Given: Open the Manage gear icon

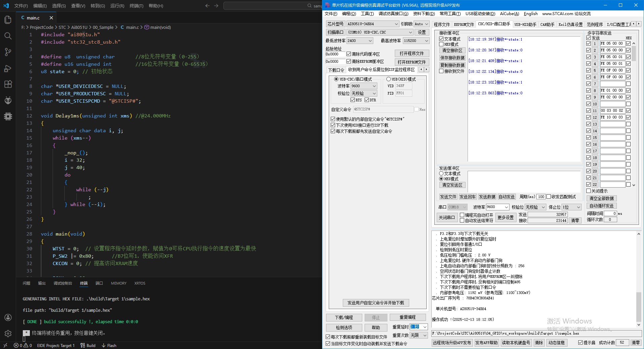Looking at the screenshot, I should tap(8, 333).
